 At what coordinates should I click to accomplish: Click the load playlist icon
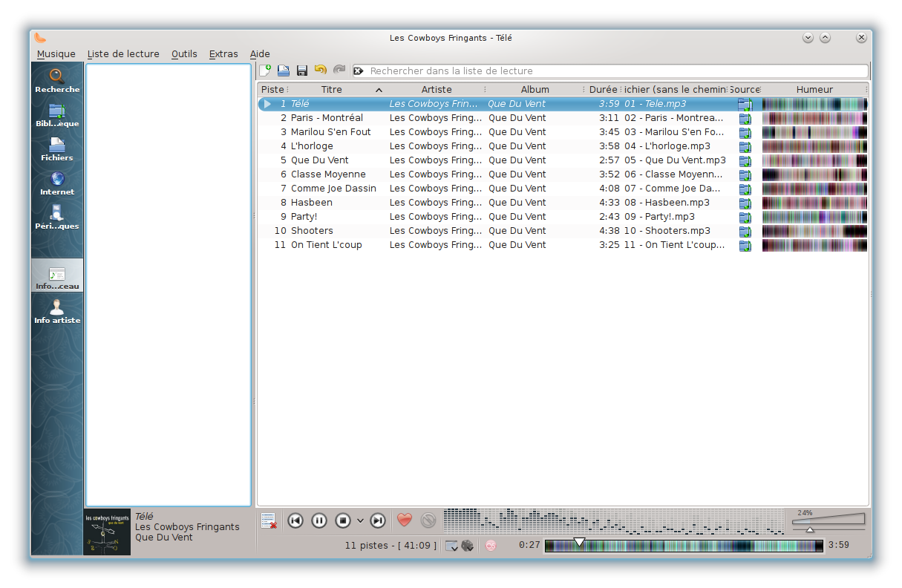[284, 71]
